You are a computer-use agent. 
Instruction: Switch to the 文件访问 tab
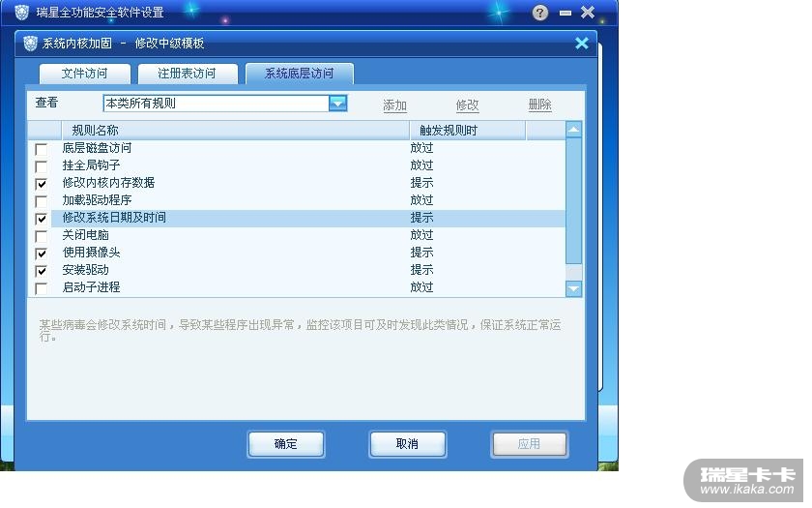point(85,74)
